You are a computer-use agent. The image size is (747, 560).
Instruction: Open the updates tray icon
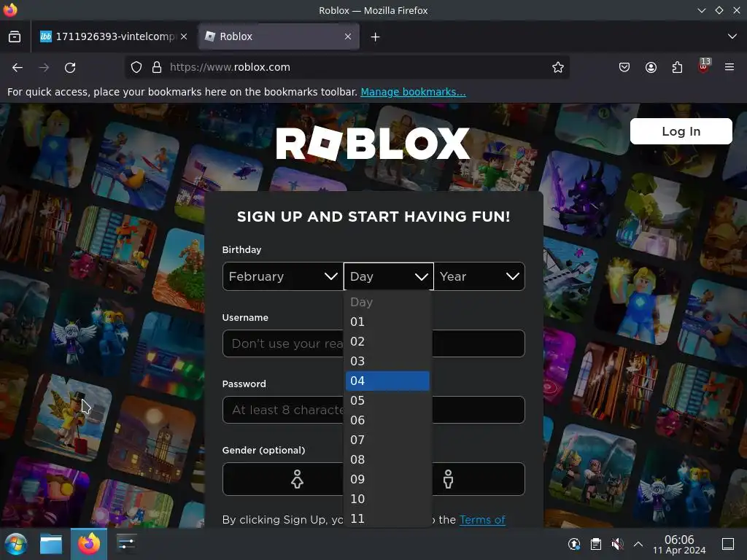tap(574, 544)
